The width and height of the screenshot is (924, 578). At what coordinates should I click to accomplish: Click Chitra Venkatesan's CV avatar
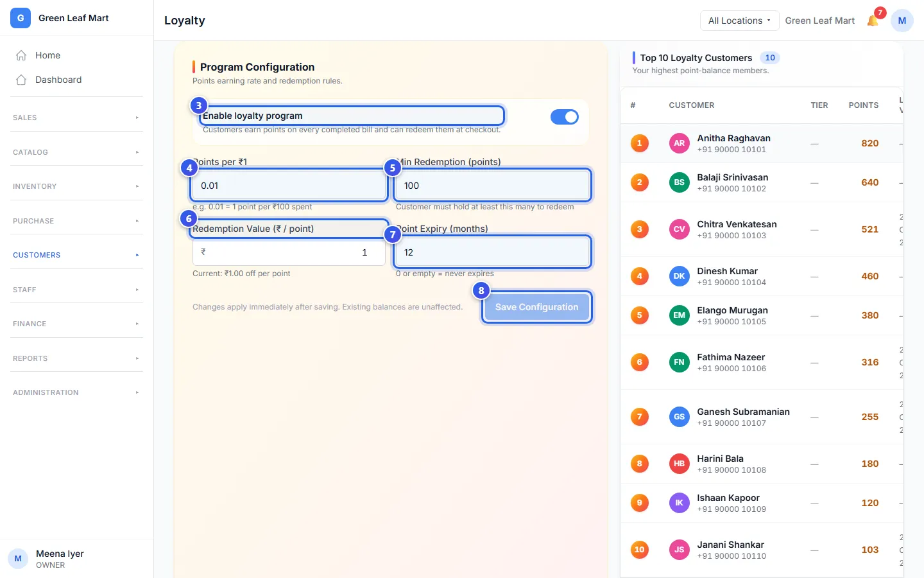coord(680,229)
